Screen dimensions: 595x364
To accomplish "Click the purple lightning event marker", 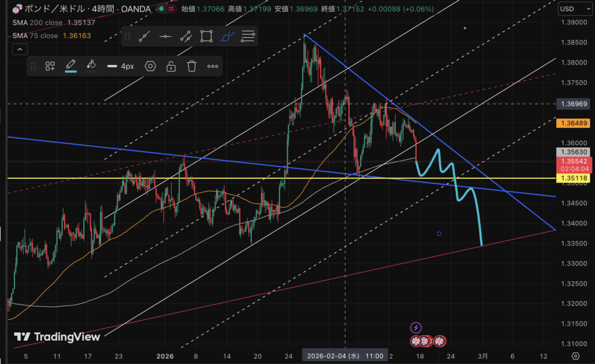I will tap(416, 328).
